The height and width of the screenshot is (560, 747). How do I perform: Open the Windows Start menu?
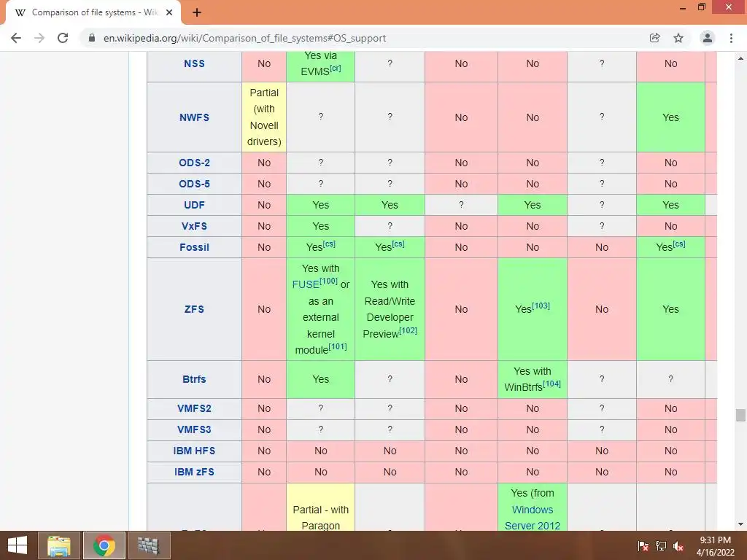click(x=18, y=545)
